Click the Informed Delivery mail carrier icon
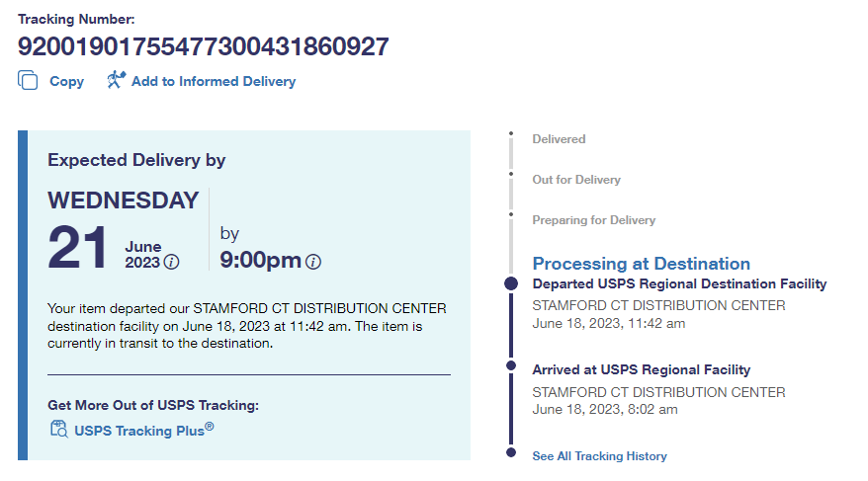The image size is (868, 481). 116,81
